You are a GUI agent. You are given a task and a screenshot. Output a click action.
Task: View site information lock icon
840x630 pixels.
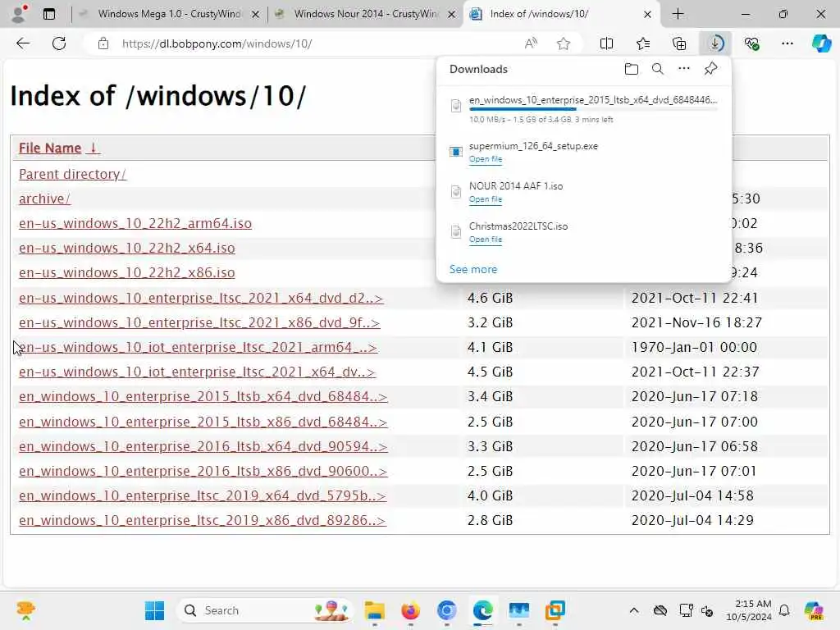(103, 43)
